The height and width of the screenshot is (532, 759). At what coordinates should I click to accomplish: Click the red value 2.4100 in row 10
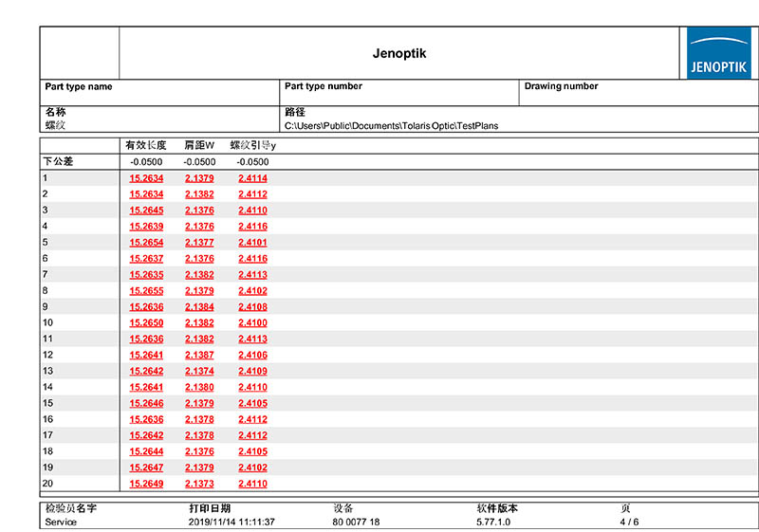coord(252,323)
